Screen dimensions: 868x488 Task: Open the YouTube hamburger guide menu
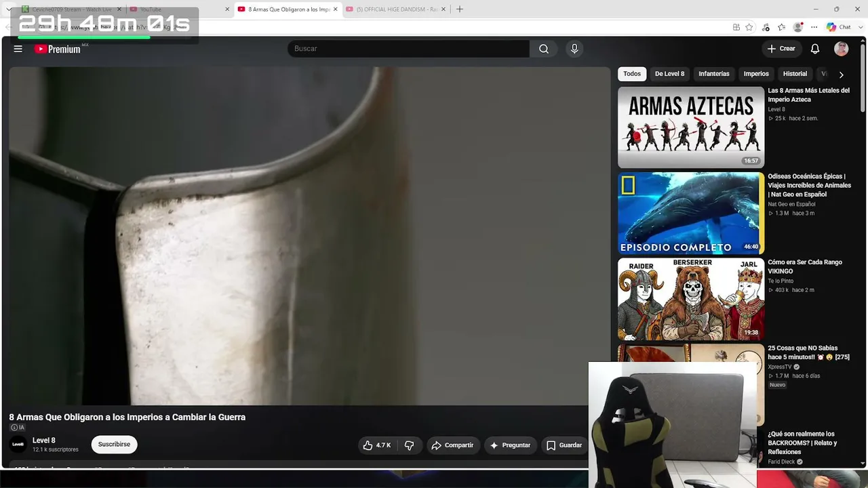pyautogui.click(x=18, y=49)
